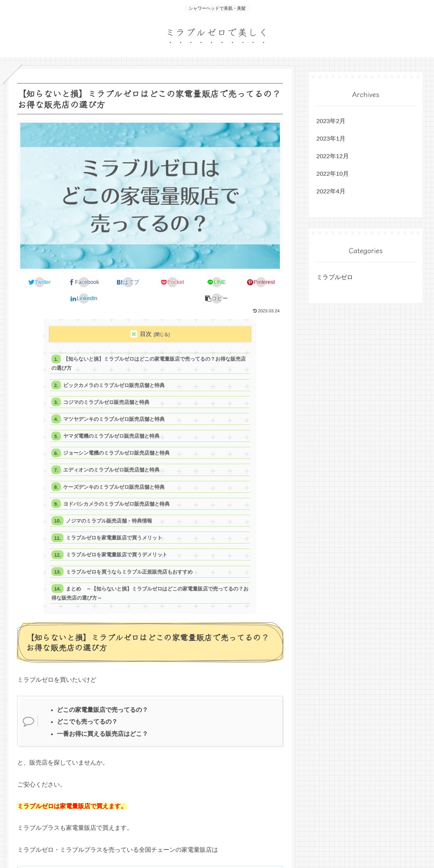Image resolution: width=434 pixels, height=868 pixels.
Task: Open ミラブルゼロ category
Action: (335, 277)
